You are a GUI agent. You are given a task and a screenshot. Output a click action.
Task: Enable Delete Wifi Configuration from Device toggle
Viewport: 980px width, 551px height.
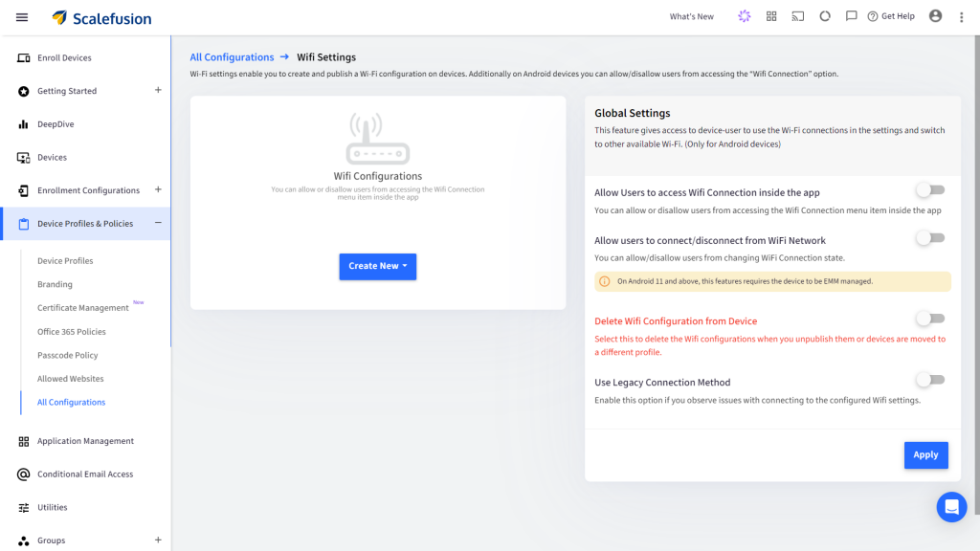coord(929,319)
